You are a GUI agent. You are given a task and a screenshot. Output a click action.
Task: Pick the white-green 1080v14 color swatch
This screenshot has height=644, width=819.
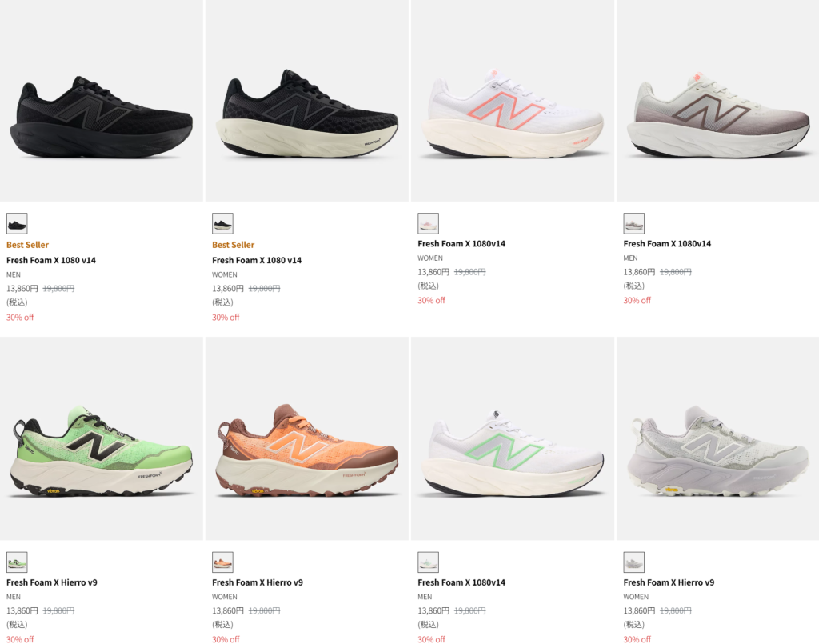tap(429, 562)
